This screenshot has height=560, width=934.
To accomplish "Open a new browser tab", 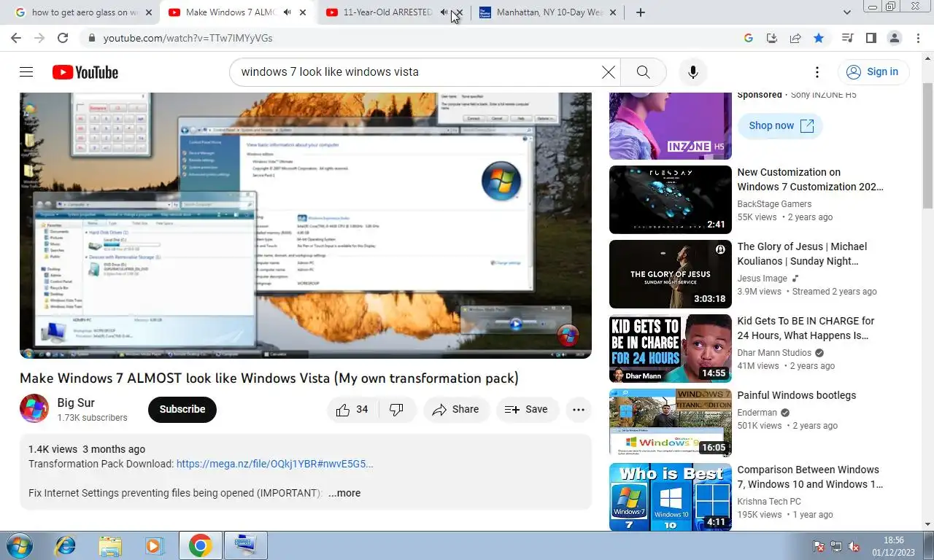I will click(x=640, y=12).
